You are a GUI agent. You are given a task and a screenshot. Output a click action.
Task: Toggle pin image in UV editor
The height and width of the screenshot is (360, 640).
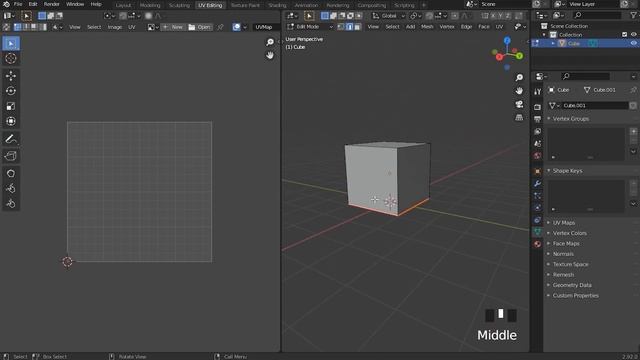pos(220,27)
